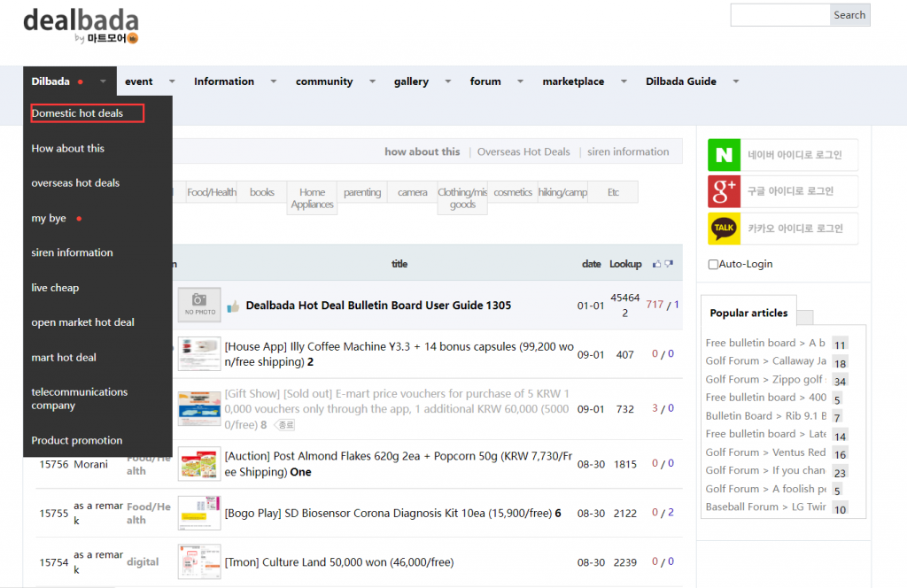Filter by books category tab
907x588 pixels.
pos(262,192)
